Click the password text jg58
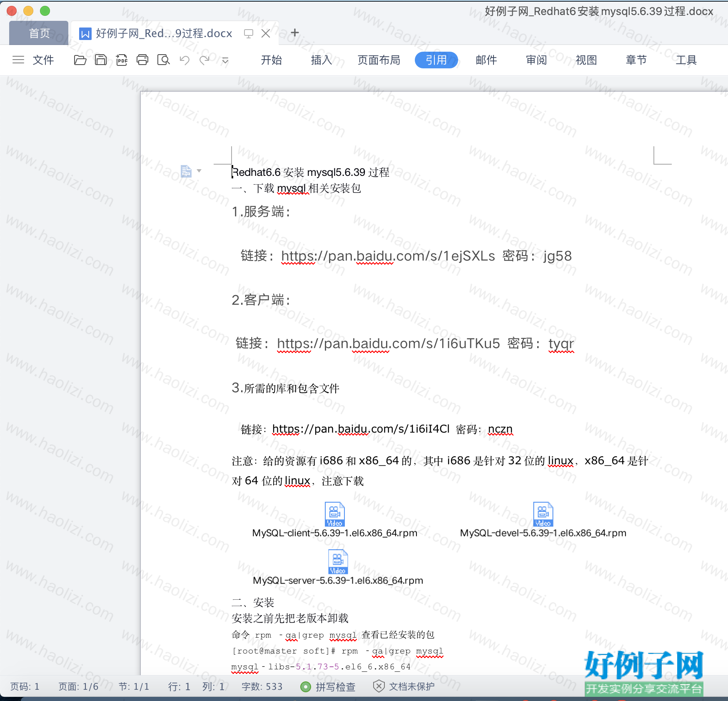This screenshot has width=728, height=701. coord(557,256)
